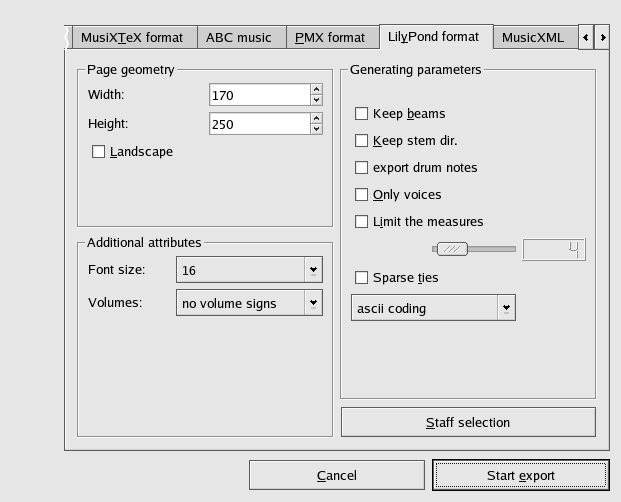
Task: Toggle Keep stem dir. checkbox
Action: click(x=362, y=141)
